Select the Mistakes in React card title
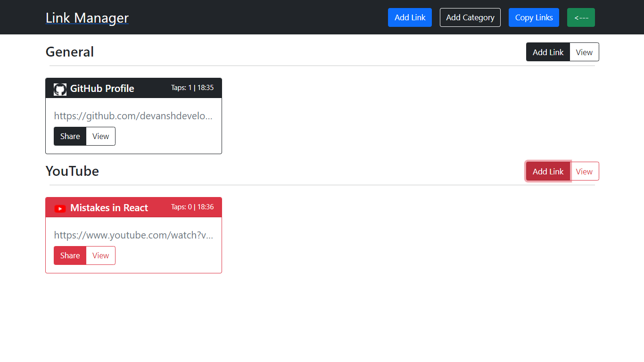Viewport: 644px width, 362px height. (x=109, y=208)
